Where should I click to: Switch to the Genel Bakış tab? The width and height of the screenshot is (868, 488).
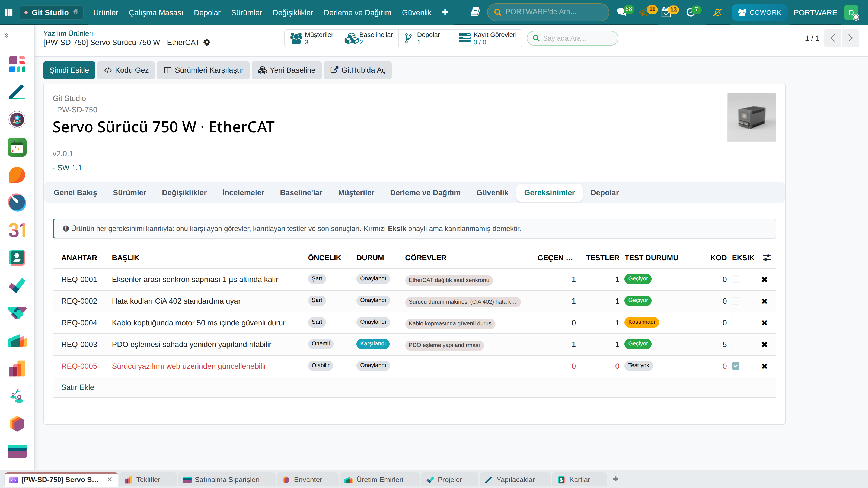click(x=75, y=193)
